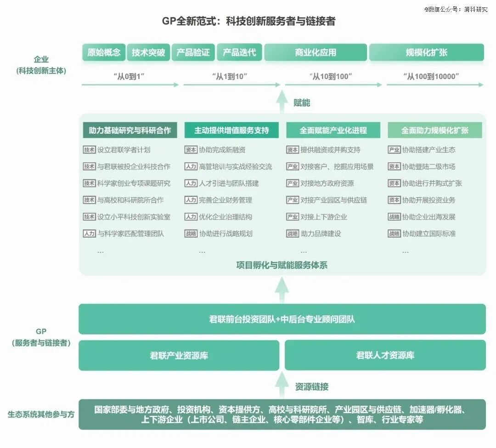Image resolution: width=496 pixels, height=448 pixels.
Task: Select the 全面赋能产业化进程 column header
Action: [x=333, y=130]
